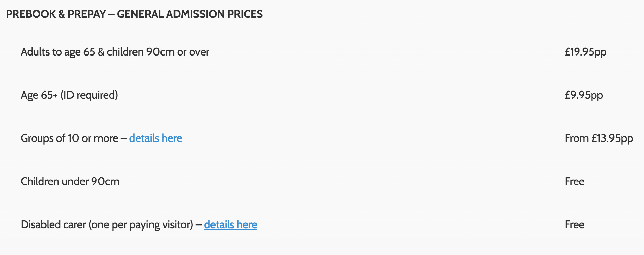Click the Disabled carer row text
The image size is (644, 255).
[107, 224]
